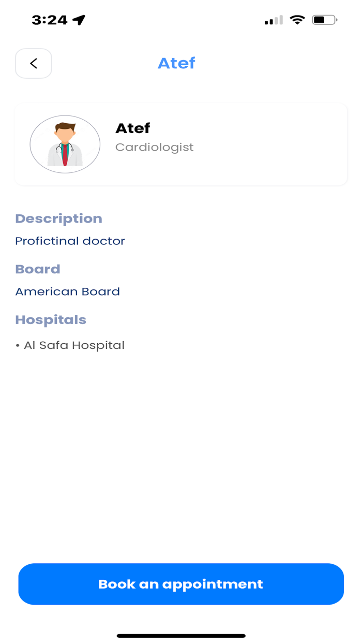Tap the Cardiologist specialty label
Viewport: 362px width, 644px height.
click(x=154, y=147)
